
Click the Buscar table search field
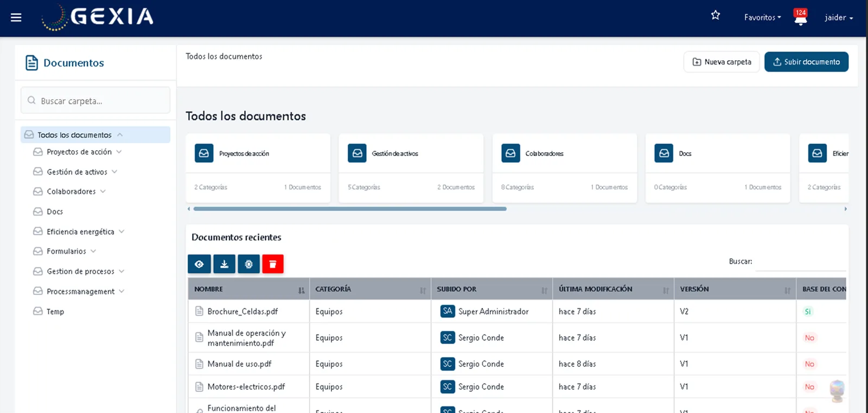point(801,262)
